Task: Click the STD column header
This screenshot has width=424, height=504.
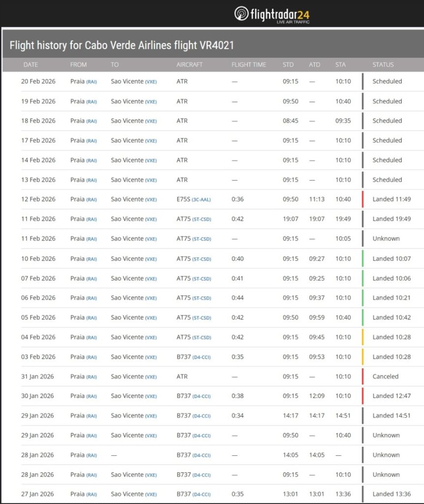Action: 288,65
